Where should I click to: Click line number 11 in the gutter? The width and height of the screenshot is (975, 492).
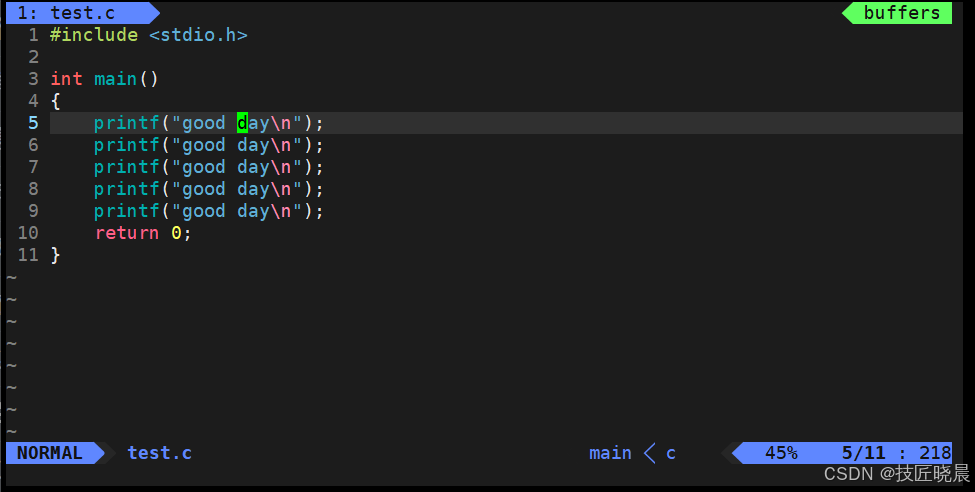pyautogui.click(x=28, y=255)
